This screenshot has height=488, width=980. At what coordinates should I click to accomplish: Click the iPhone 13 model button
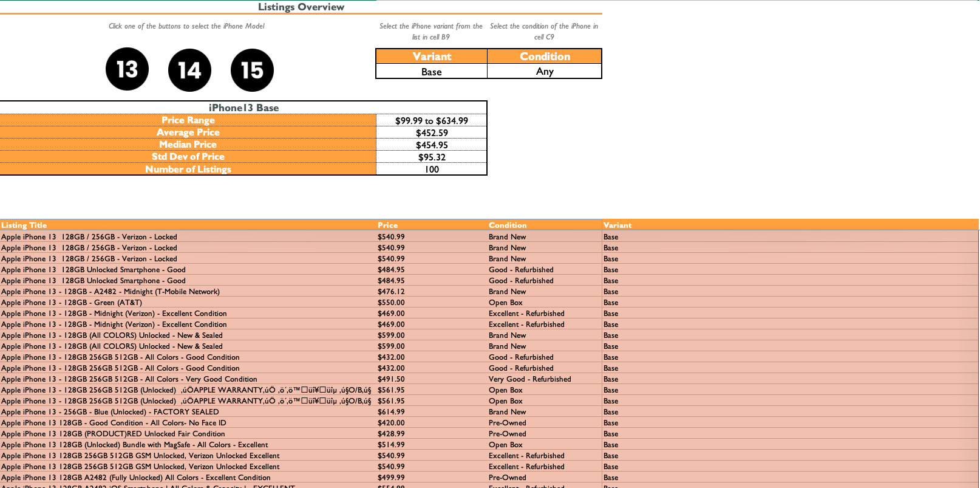coord(127,69)
